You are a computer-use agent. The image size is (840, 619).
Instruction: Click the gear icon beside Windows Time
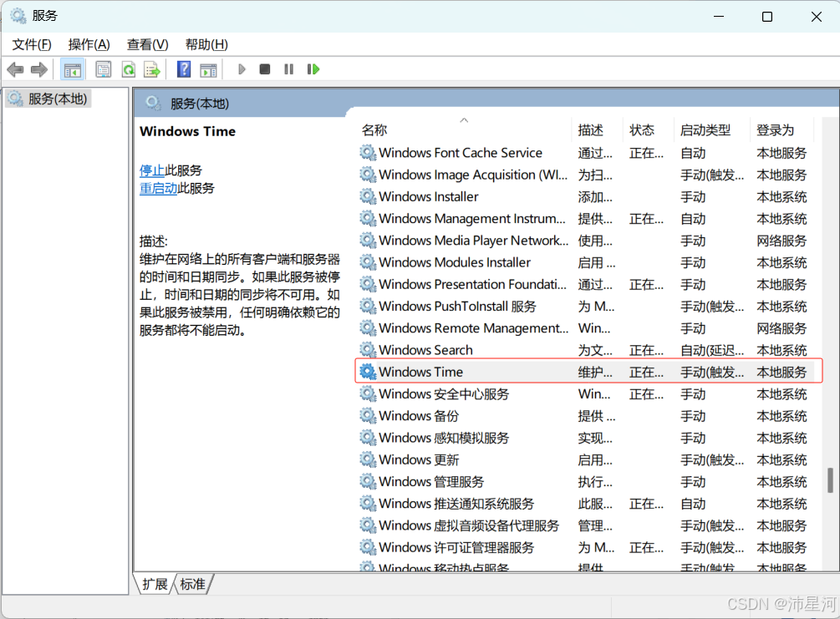[x=368, y=372]
